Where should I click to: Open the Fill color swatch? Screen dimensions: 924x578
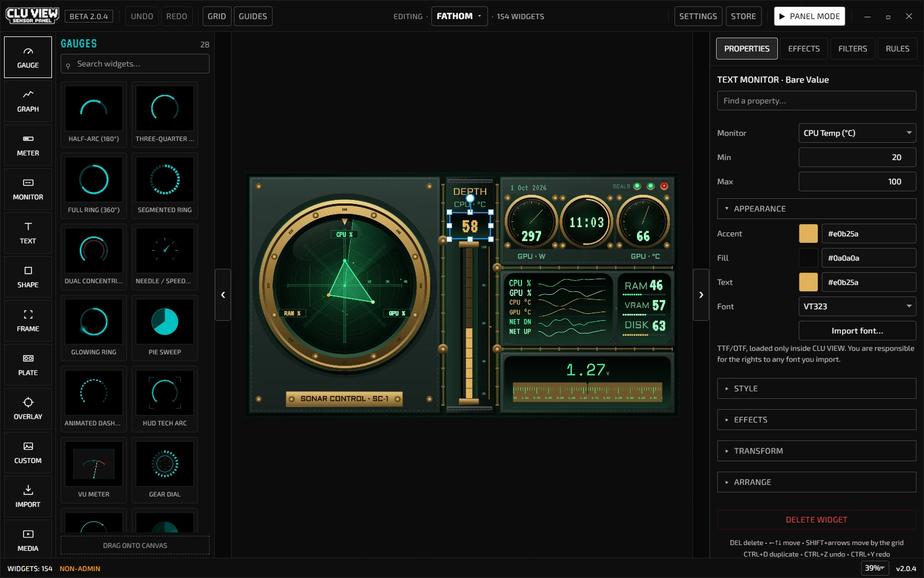pos(808,258)
